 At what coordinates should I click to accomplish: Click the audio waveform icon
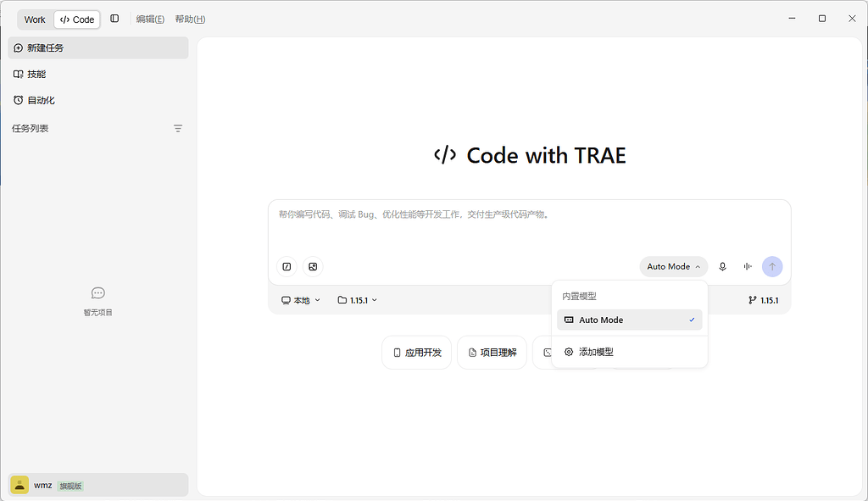(x=748, y=267)
